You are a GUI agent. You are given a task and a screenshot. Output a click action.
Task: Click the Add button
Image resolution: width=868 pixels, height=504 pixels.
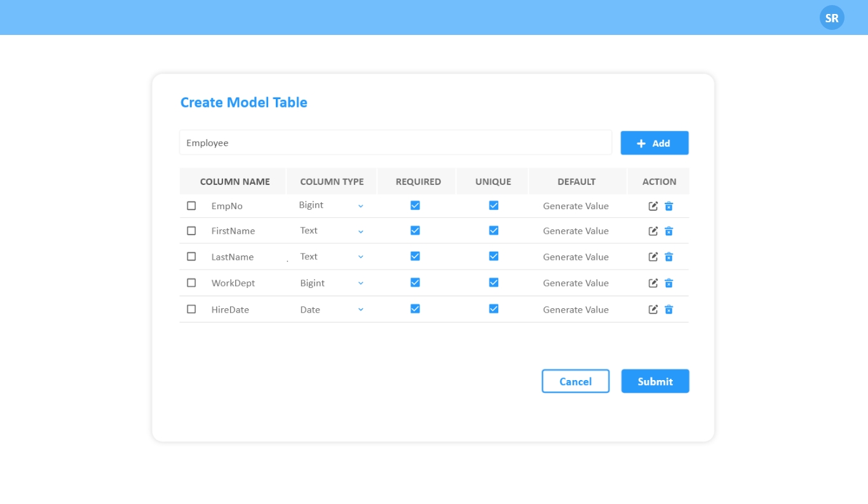654,143
